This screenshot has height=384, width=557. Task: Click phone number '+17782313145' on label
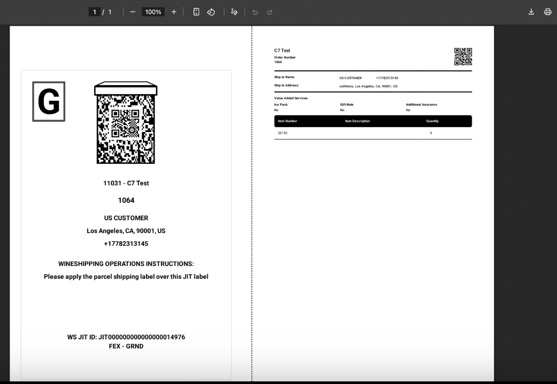coord(126,244)
